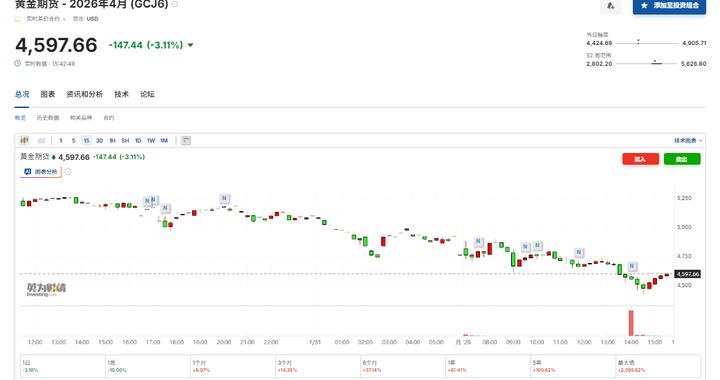The width and height of the screenshot is (720, 380).
Task: Click the clock icon beside 实时数据
Action: pyautogui.click(x=17, y=63)
